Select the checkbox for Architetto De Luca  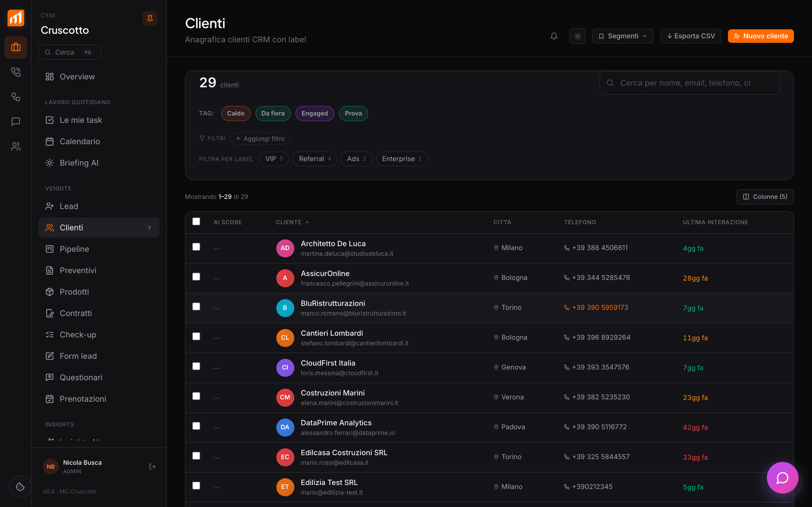pos(196,247)
